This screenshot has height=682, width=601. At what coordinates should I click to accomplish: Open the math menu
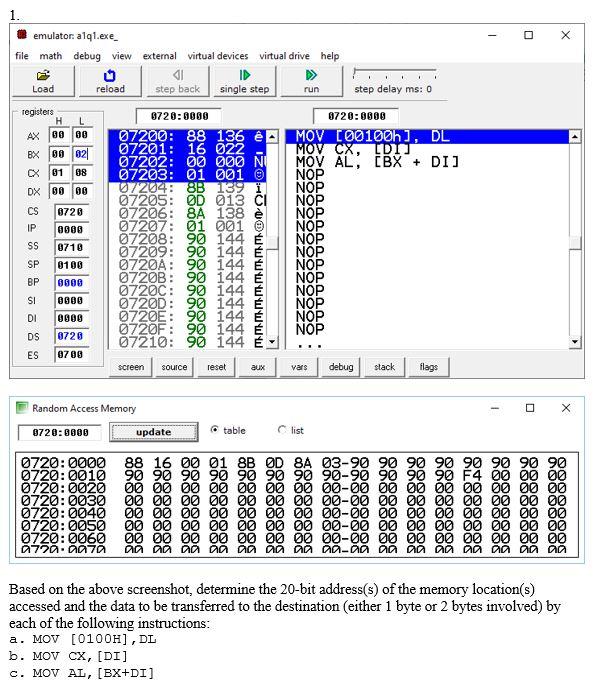(x=50, y=56)
